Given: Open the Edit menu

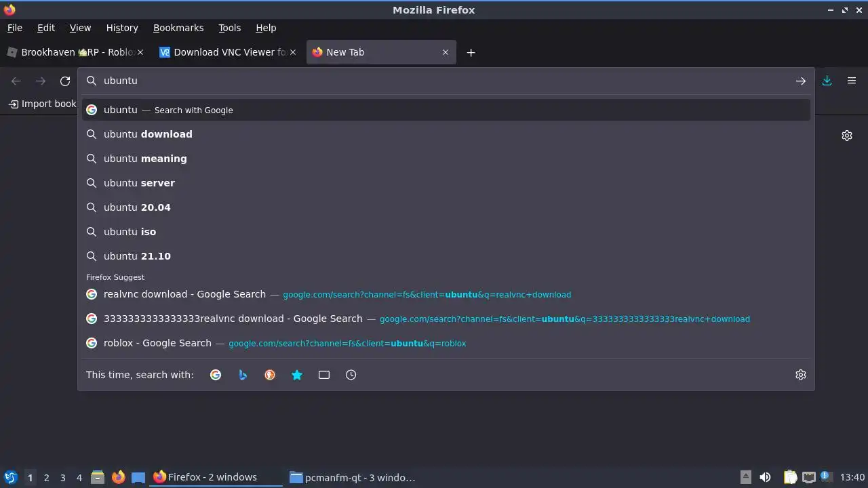Looking at the screenshot, I should (x=46, y=28).
